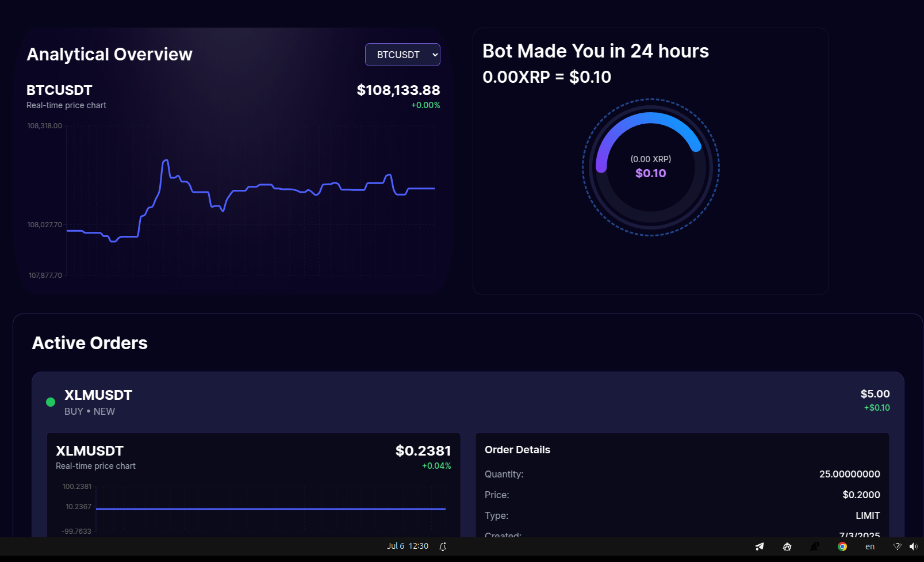Click the 'BUY • NEW' order status

(90, 411)
